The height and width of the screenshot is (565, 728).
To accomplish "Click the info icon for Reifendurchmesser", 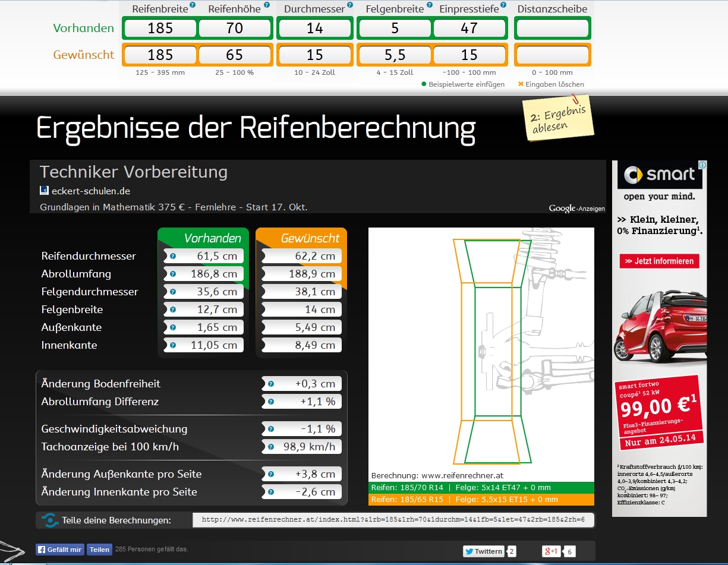I will 173,257.
